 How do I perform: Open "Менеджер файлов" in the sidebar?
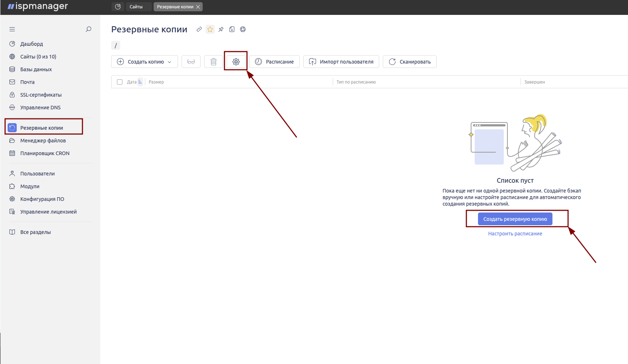pyautogui.click(x=43, y=141)
